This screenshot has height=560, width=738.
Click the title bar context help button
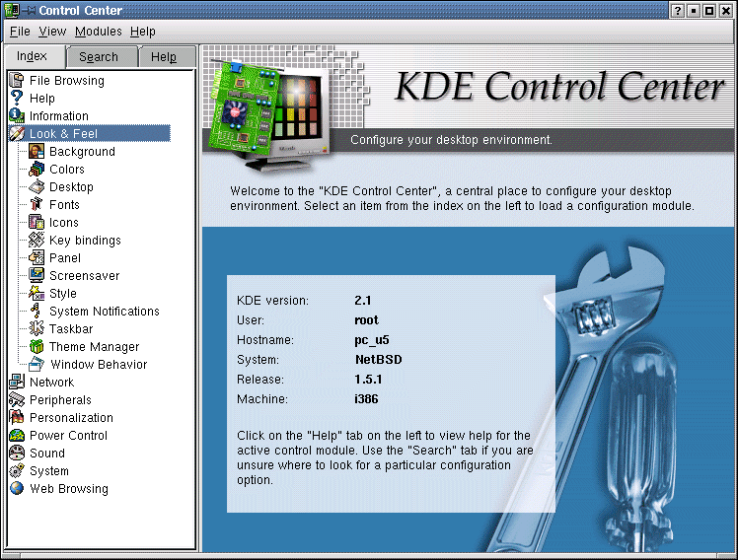click(677, 10)
